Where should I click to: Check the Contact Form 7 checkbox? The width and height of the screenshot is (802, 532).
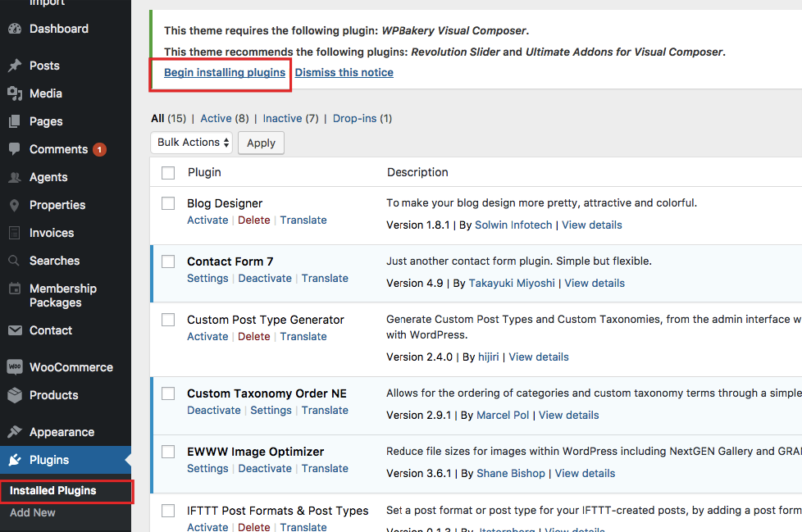click(x=168, y=261)
